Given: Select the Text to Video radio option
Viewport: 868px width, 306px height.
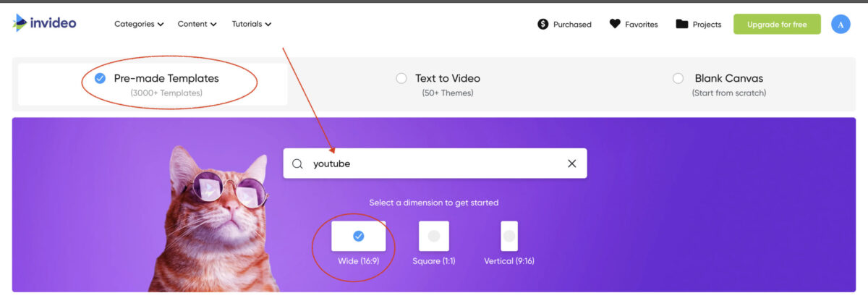Looking at the screenshot, I should tap(401, 78).
